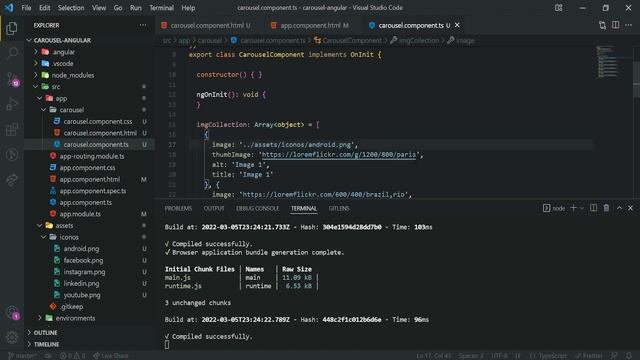Switch to the GitLens panel tab
Screen dimensions: 640x360
339,208
